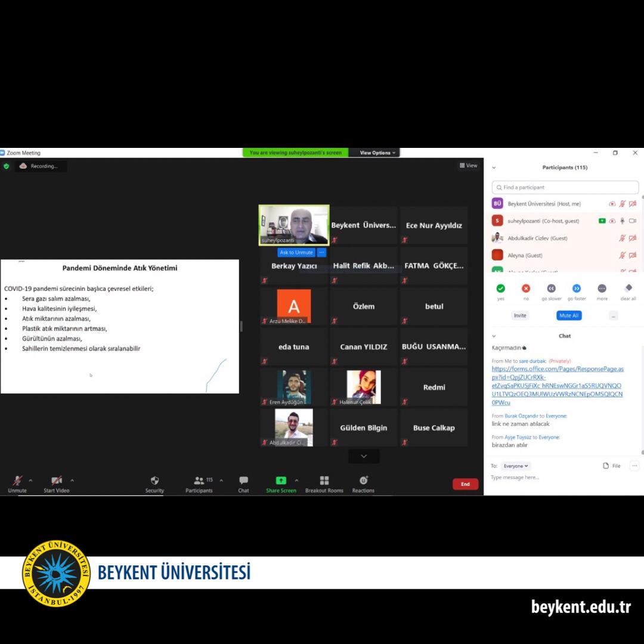This screenshot has width=644, height=644.
Task: Click the BÜ avatar in participants list
Action: (x=497, y=203)
